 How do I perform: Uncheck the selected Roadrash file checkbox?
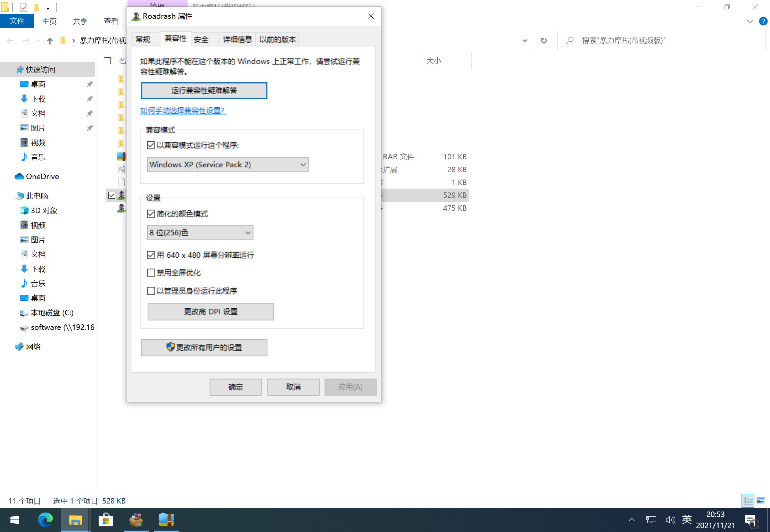click(x=111, y=195)
